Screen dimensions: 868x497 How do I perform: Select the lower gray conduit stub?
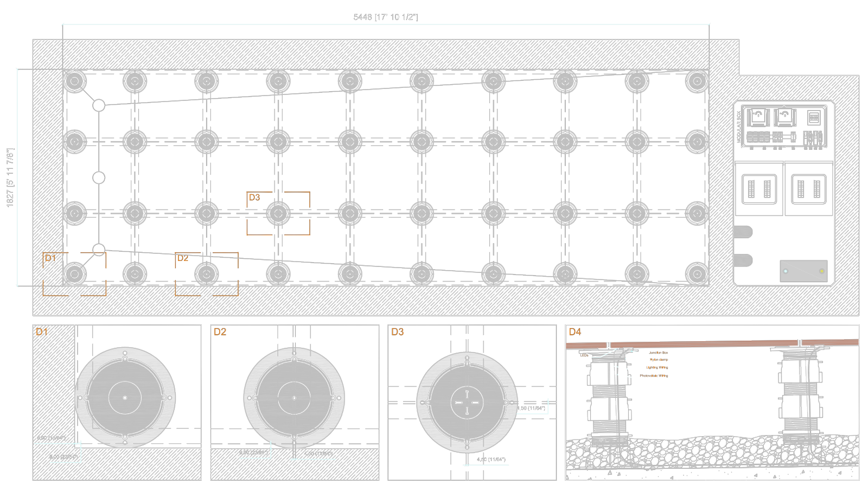pos(743,260)
